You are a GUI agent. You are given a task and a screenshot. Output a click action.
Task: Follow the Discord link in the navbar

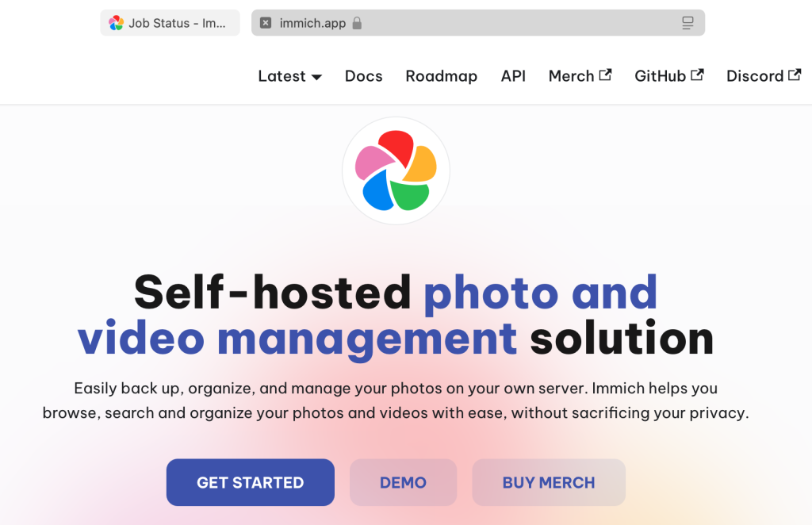pos(755,76)
